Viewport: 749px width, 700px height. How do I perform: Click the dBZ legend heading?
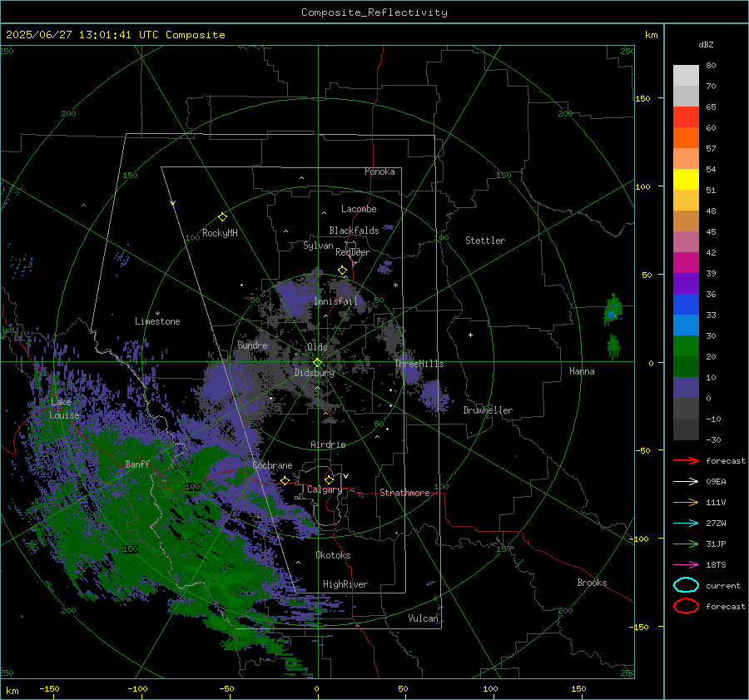pos(706,44)
